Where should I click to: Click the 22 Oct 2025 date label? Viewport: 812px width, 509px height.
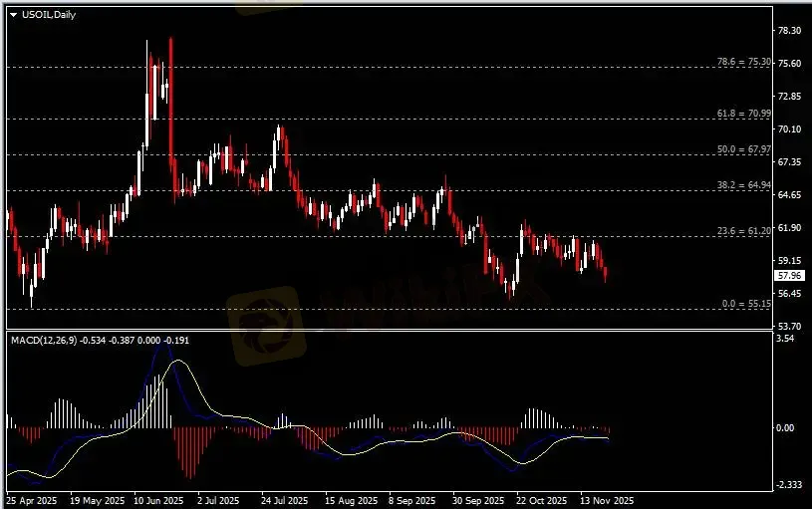[x=542, y=501]
